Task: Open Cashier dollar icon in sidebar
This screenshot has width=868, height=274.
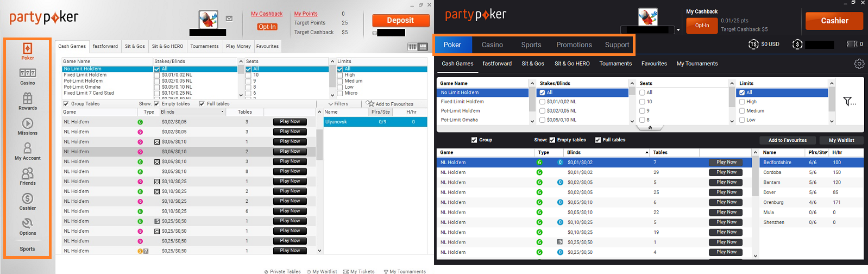Action: 28,198
